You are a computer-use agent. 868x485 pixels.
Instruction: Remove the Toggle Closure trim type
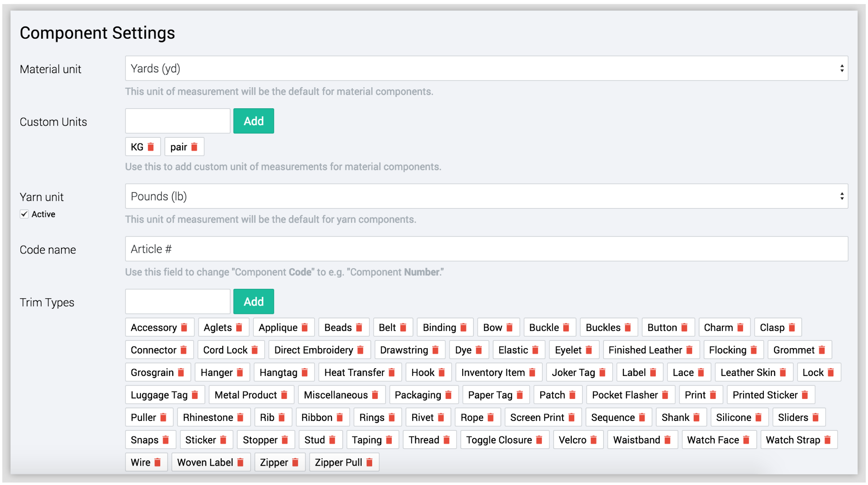[539, 440]
